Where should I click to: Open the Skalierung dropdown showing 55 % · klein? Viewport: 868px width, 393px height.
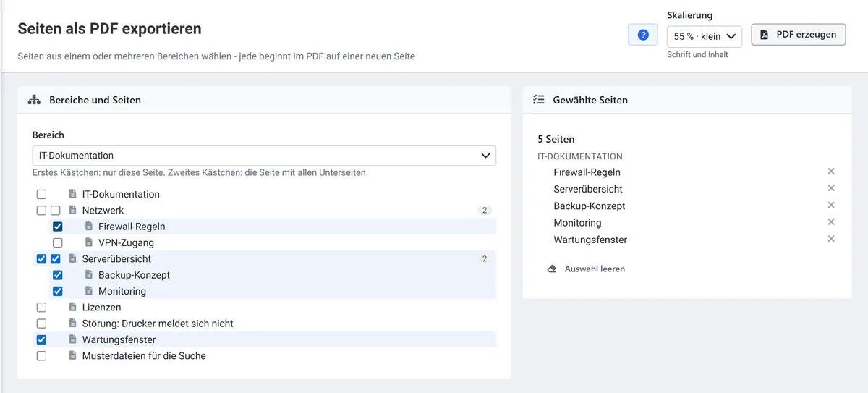(x=705, y=36)
